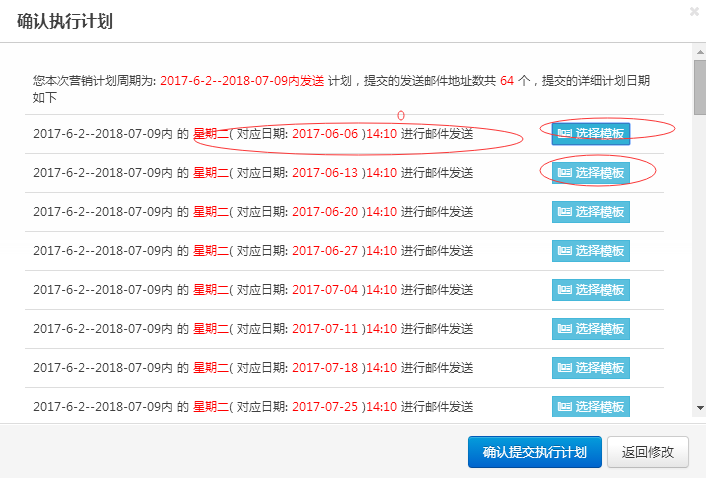Confirm with 确认提交执行计划 button

click(534, 451)
